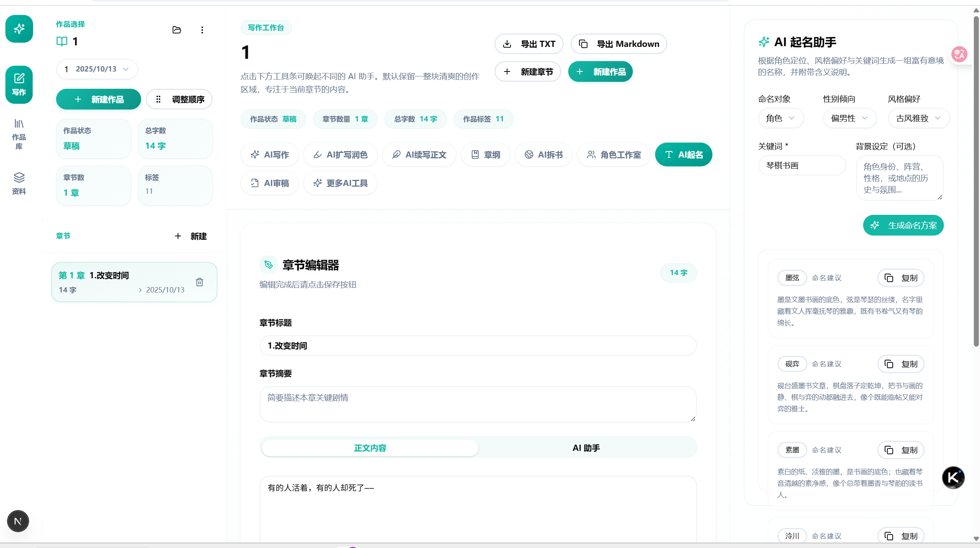Click the translate floating icon at the top right
Viewport: 980px width, 548px height.
click(x=959, y=54)
